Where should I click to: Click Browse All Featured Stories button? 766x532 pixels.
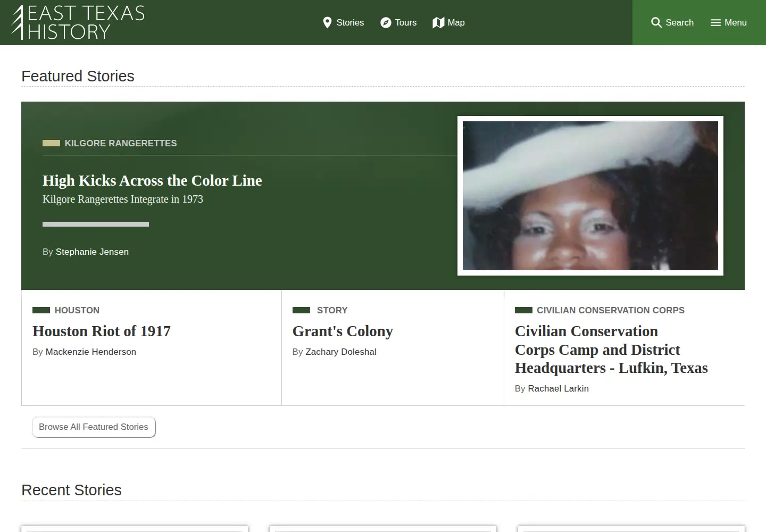tap(94, 427)
